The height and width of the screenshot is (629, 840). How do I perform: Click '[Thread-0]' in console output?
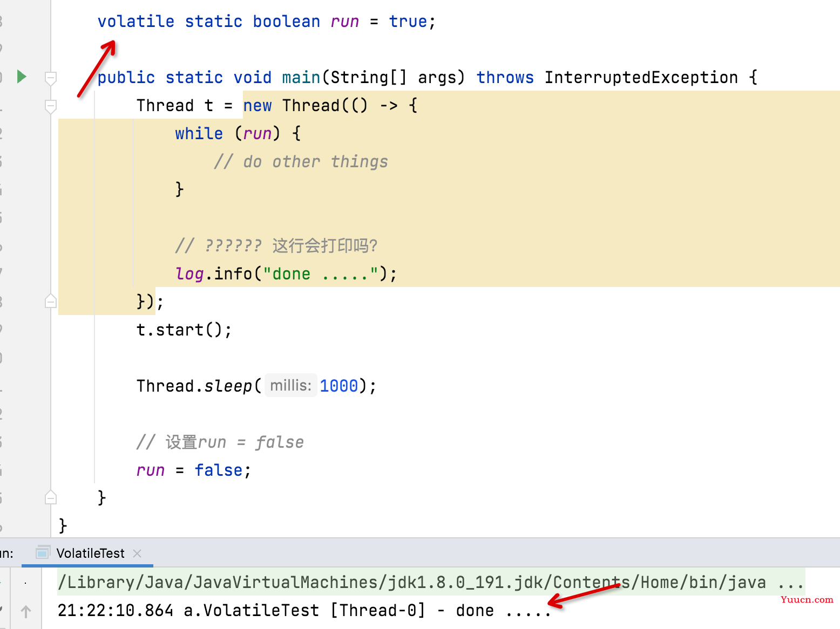click(378, 610)
